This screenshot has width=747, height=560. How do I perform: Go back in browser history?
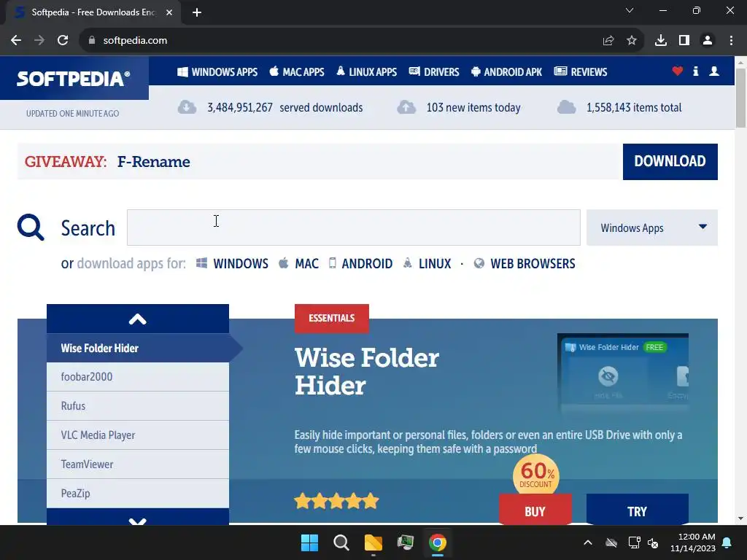click(x=16, y=41)
